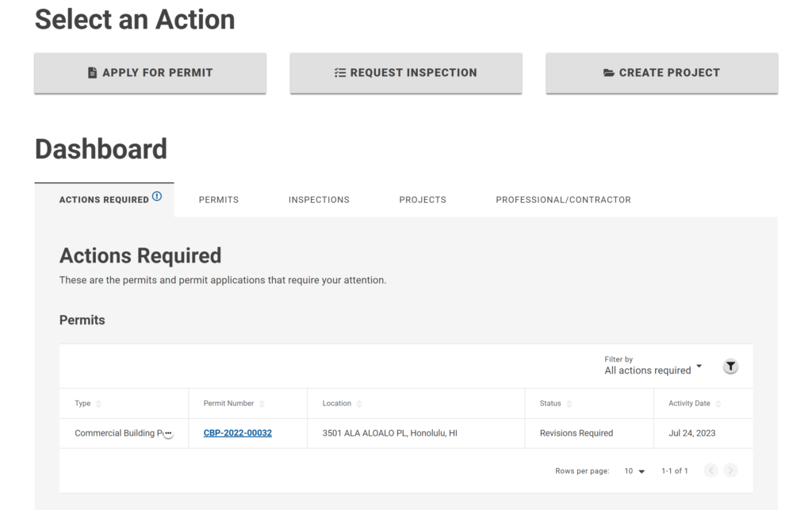Switch to the Permits tab

pyautogui.click(x=218, y=200)
